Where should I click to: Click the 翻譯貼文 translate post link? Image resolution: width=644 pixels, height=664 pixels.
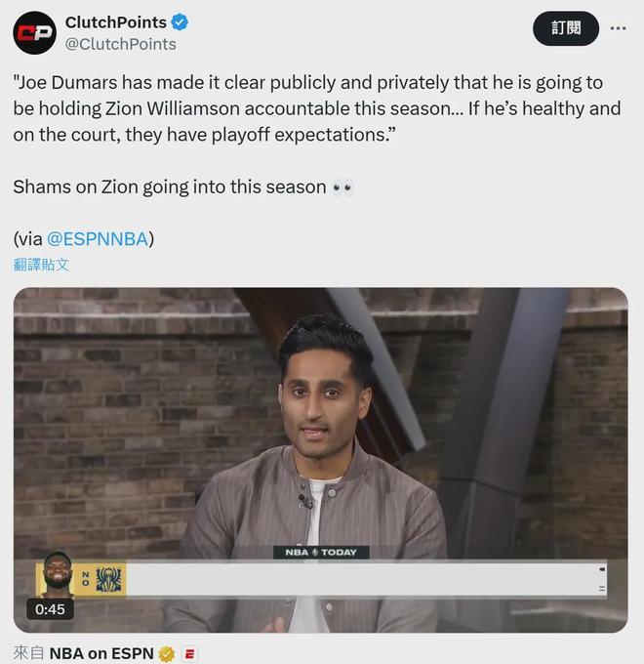pos(41,265)
